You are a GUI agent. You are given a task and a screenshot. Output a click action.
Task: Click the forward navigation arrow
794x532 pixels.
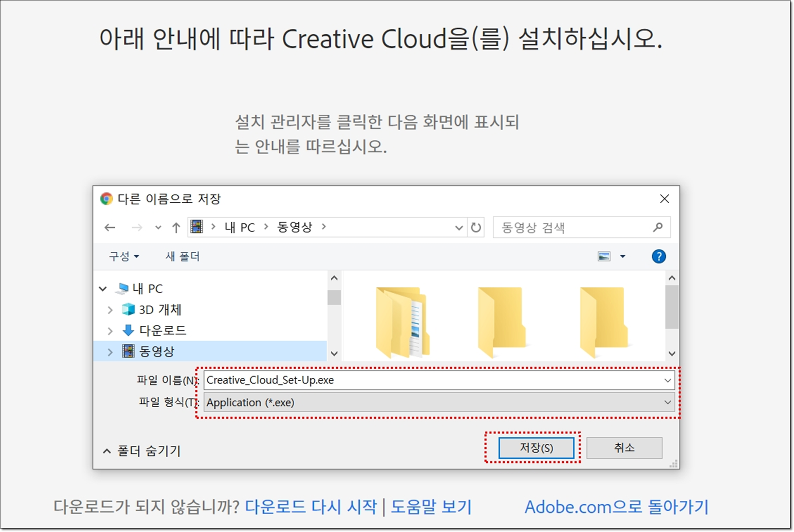[137, 227]
